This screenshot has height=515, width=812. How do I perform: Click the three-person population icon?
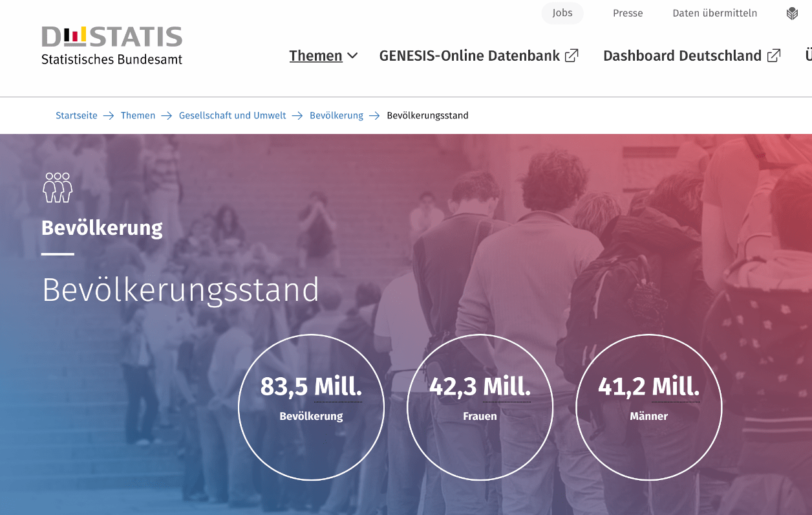point(58,188)
